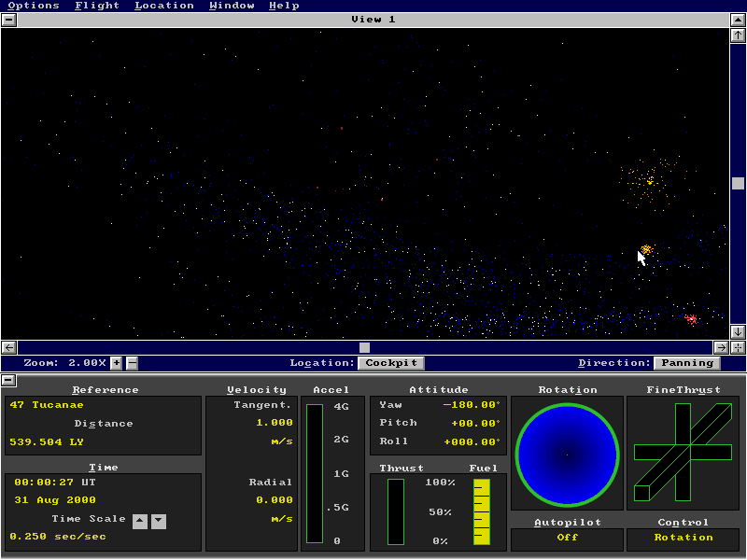Screen dimensions: 747x560
Task: Click the Time panel heading
Action: click(104, 468)
